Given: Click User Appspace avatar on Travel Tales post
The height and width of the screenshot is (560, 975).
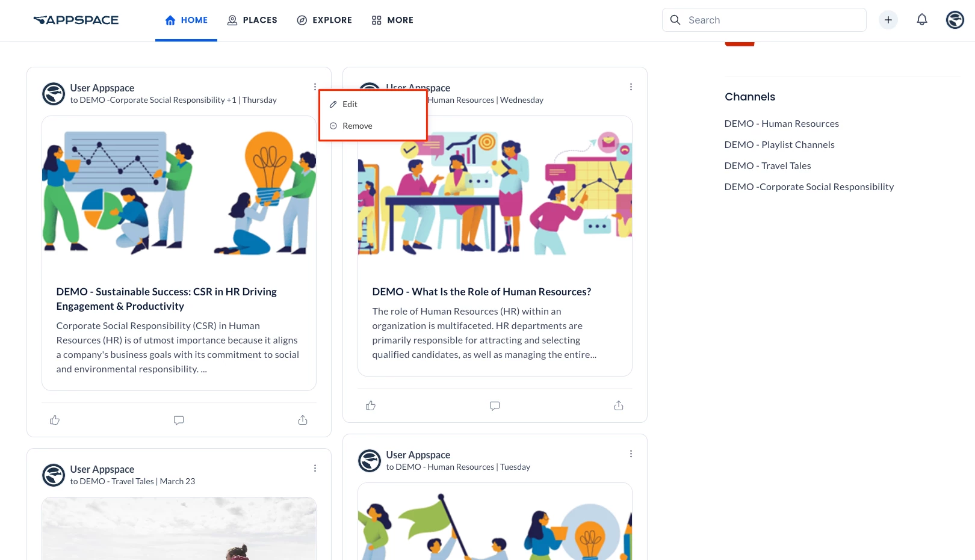Looking at the screenshot, I should (54, 475).
